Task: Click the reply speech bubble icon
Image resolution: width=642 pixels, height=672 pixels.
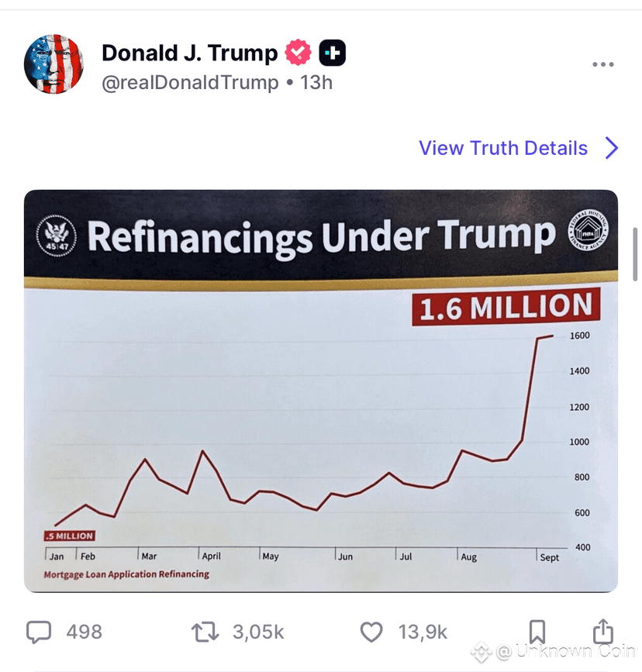Action: click(39, 632)
